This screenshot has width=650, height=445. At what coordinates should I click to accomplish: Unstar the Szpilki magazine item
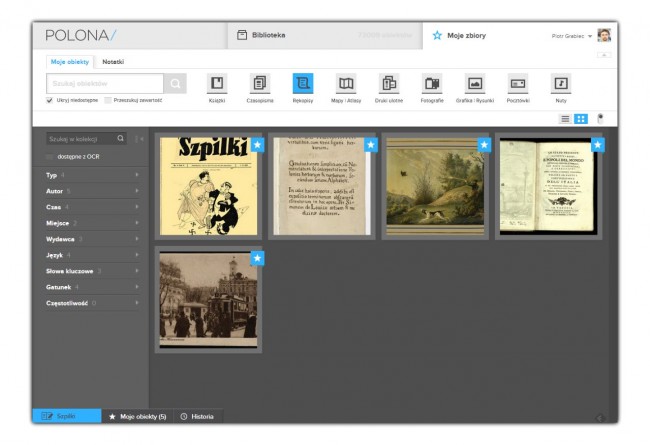coord(257,145)
